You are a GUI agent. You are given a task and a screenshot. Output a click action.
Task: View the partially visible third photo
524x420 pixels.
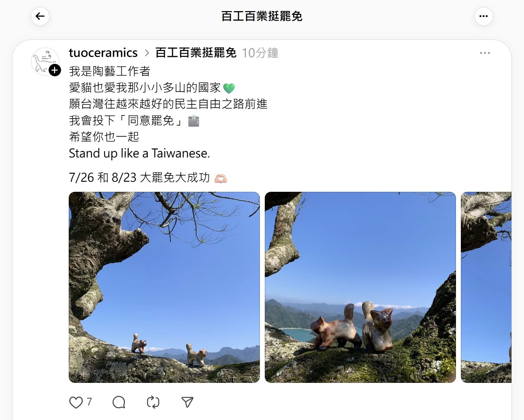point(486,287)
